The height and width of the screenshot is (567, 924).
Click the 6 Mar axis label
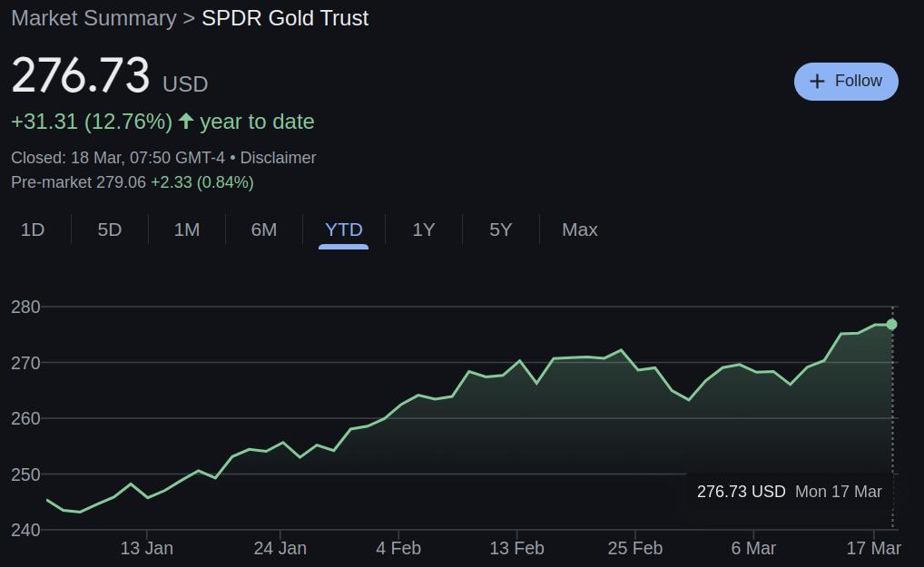pyautogui.click(x=753, y=548)
